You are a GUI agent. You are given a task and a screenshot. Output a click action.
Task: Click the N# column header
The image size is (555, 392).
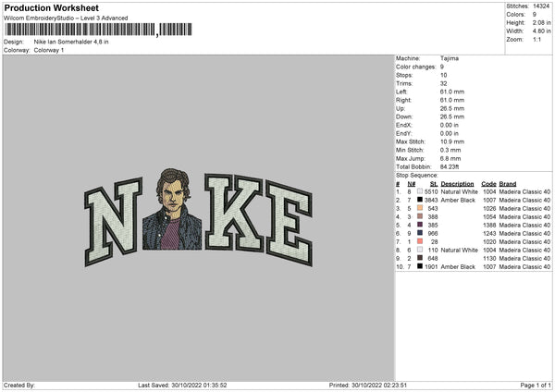(412, 184)
